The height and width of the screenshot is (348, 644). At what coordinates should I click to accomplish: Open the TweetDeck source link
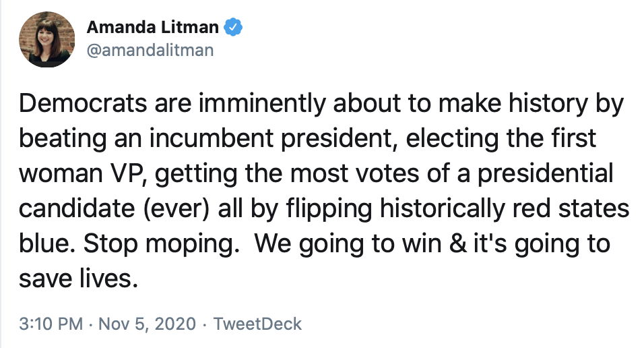tap(257, 324)
